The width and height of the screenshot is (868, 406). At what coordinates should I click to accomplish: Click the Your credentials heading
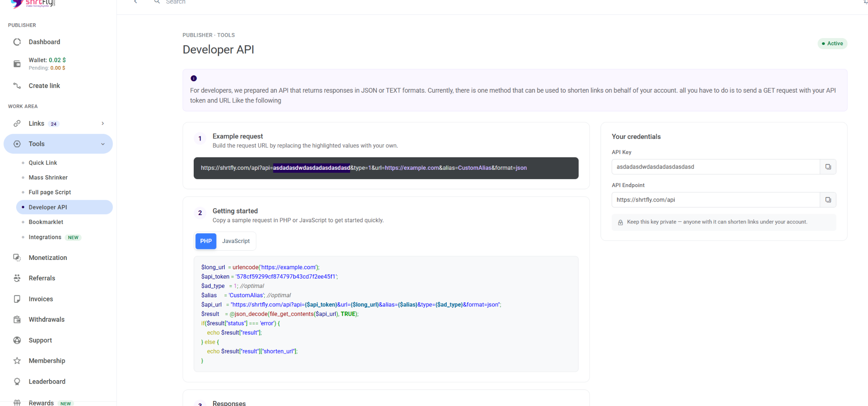pyautogui.click(x=636, y=137)
